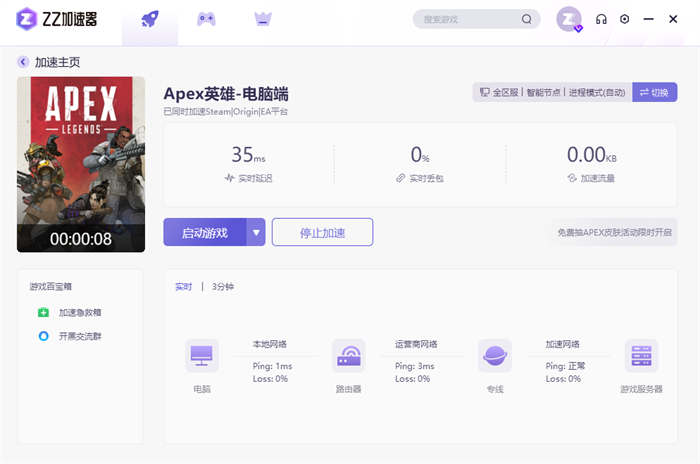Click the Apex Legends cover thumbnail
This screenshot has width=700, height=464.
[81, 164]
